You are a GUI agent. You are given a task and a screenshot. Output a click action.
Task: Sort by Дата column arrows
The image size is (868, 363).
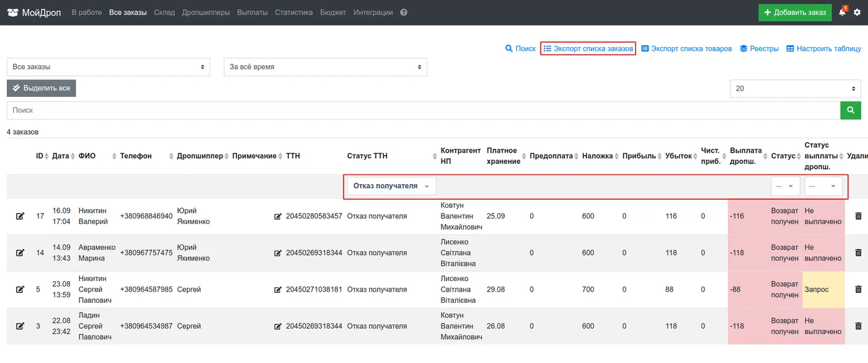[x=73, y=156]
